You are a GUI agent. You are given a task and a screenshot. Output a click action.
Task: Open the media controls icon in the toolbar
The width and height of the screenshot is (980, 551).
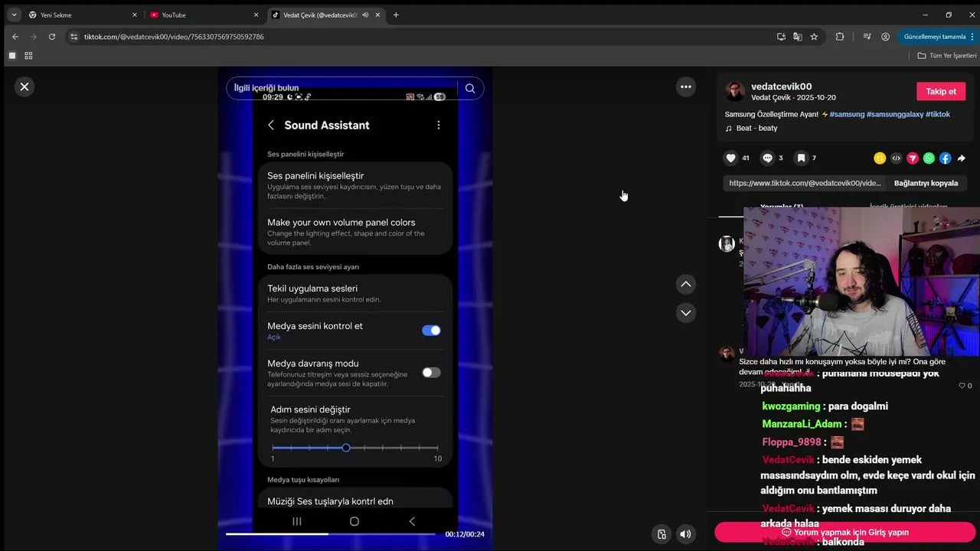867,37
